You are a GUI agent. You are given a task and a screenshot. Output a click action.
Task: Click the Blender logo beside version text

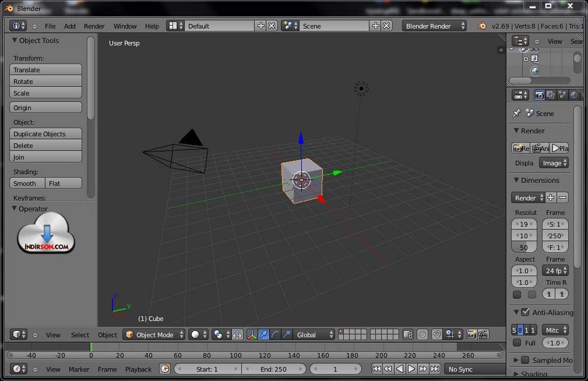pyautogui.click(x=482, y=26)
